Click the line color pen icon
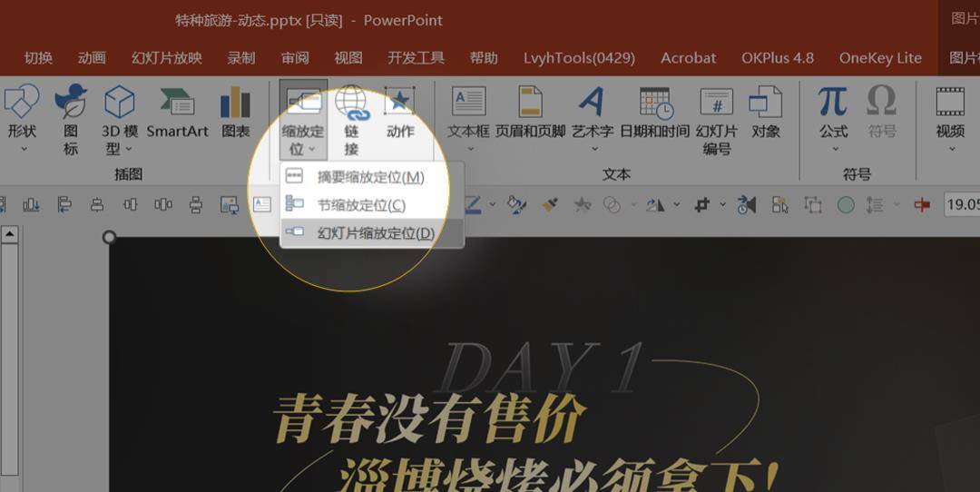This screenshot has width=980, height=492. [473, 204]
